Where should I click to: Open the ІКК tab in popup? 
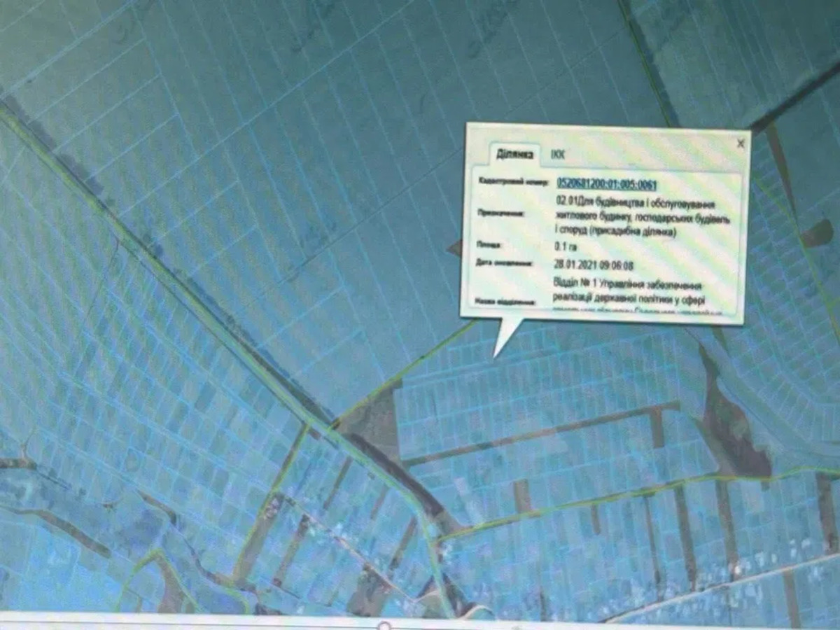[558, 153]
